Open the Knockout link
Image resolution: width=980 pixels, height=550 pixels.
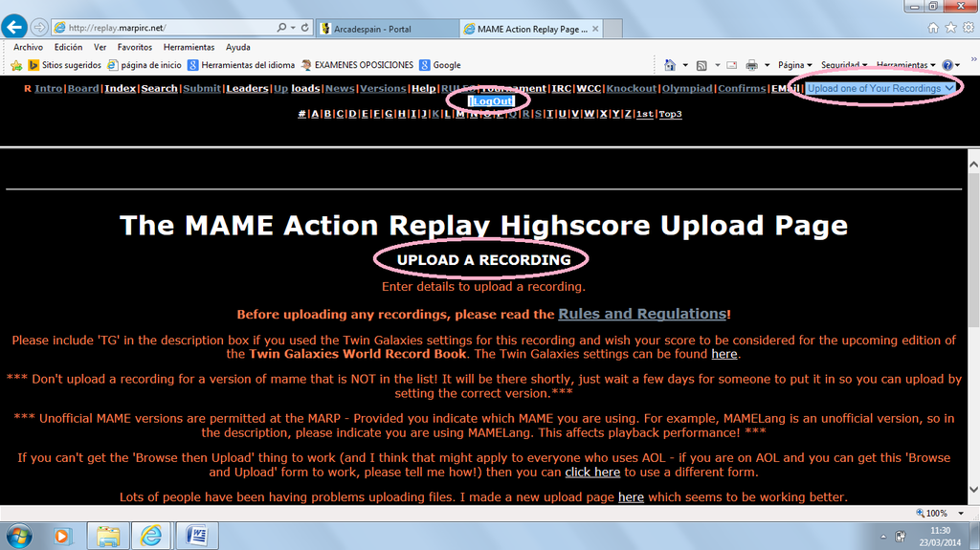click(x=632, y=88)
